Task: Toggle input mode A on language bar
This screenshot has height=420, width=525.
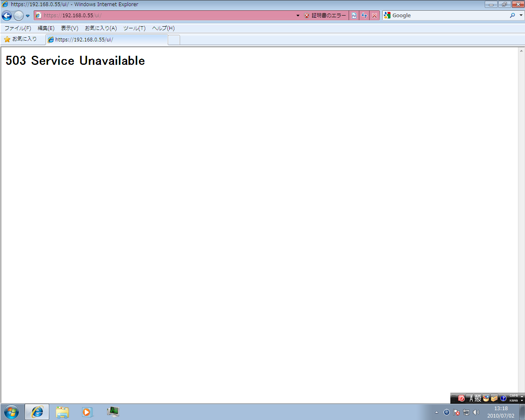Action: pos(471,398)
